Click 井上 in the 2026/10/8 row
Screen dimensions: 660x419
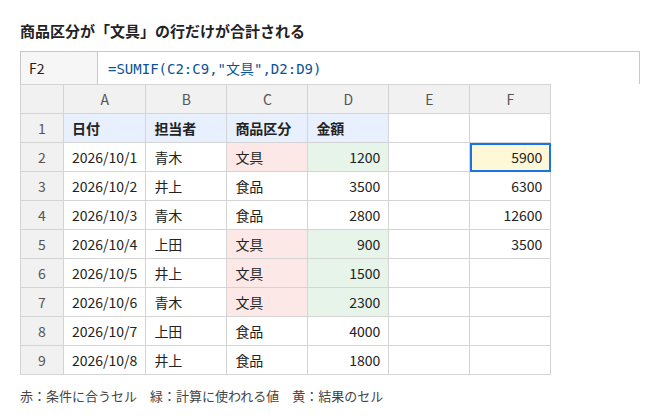coord(186,361)
